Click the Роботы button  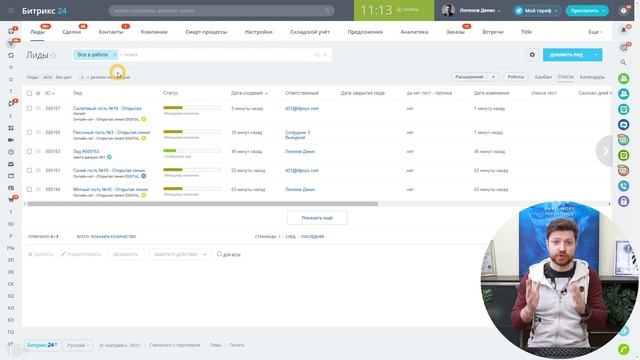coord(516,77)
